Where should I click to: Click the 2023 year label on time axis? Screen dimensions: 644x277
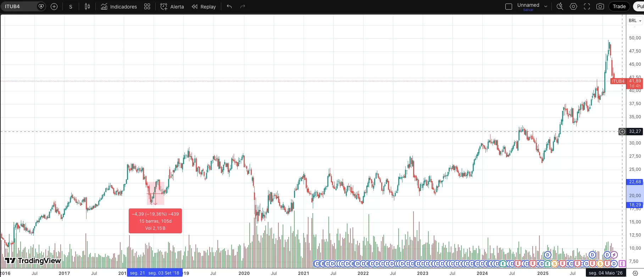pos(423,273)
